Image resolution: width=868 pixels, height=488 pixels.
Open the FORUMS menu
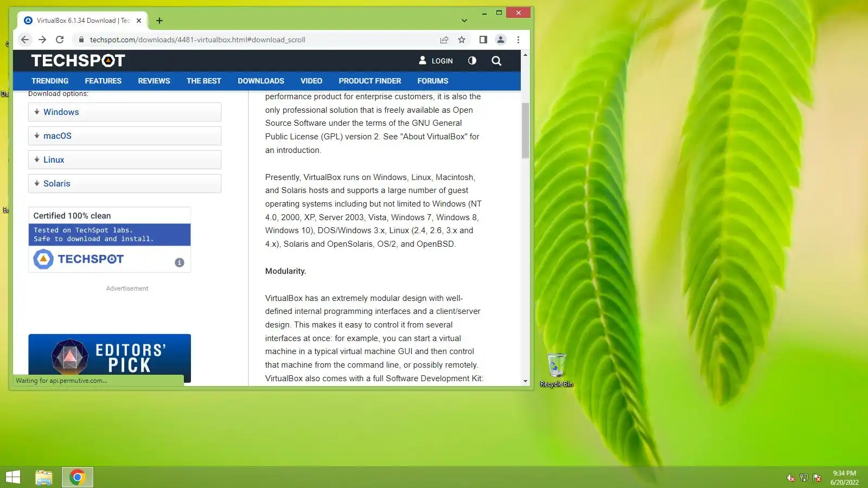433,81
